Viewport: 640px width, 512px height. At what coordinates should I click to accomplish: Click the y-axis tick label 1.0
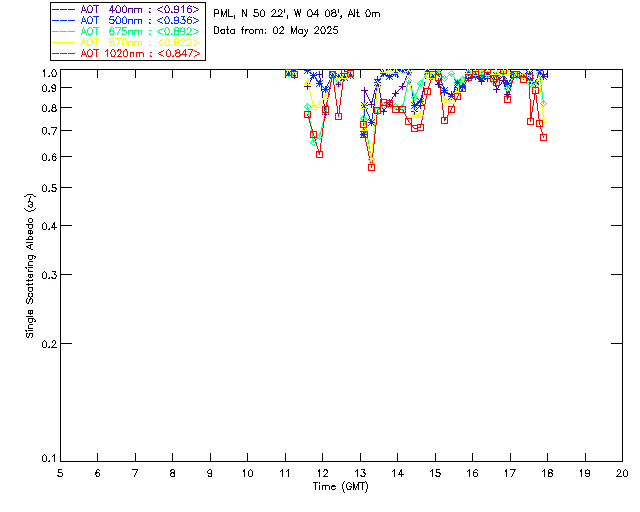[x=47, y=73]
